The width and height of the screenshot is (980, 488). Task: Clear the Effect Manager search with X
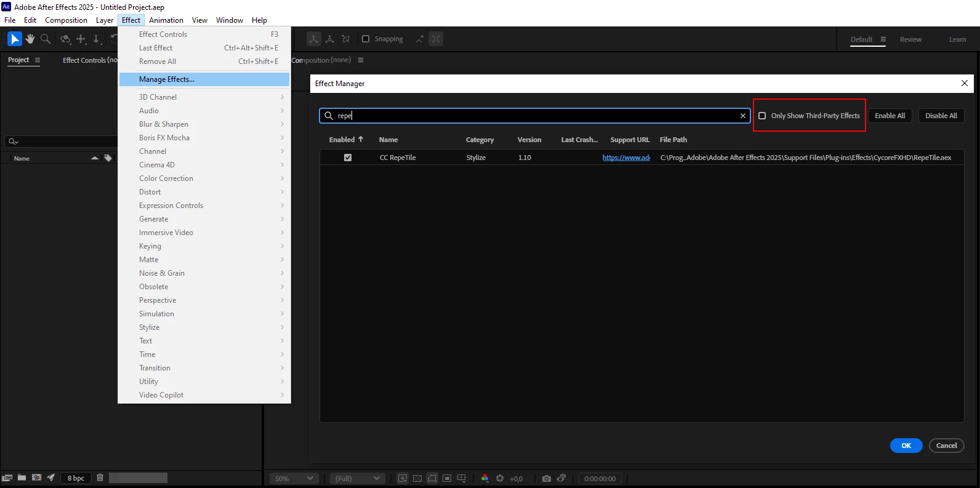tap(743, 116)
